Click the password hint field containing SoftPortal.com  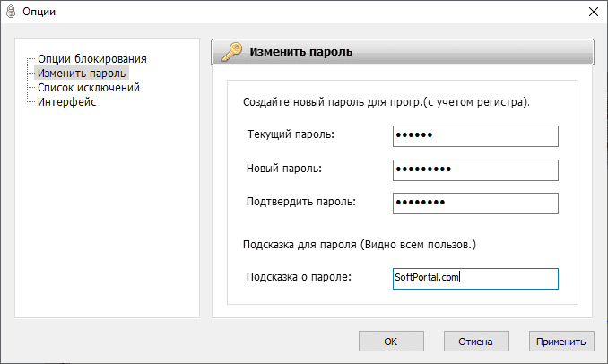(475, 278)
